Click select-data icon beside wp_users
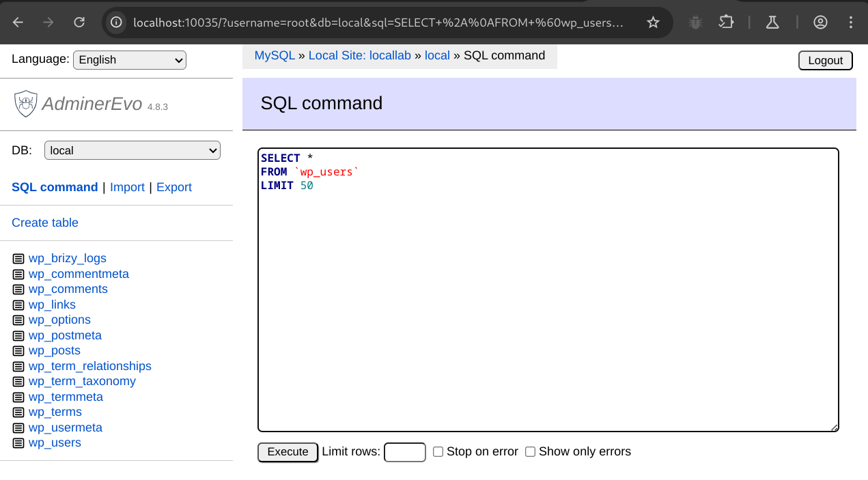This screenshot has height=480, width=868. click(x=18, y=443)
